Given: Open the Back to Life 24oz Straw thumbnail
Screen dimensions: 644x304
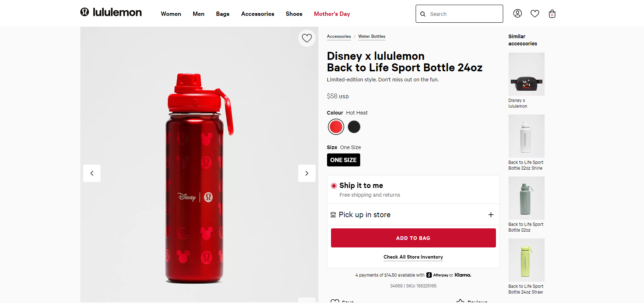Looking at the screenshot, I should (x=526, y=260).
